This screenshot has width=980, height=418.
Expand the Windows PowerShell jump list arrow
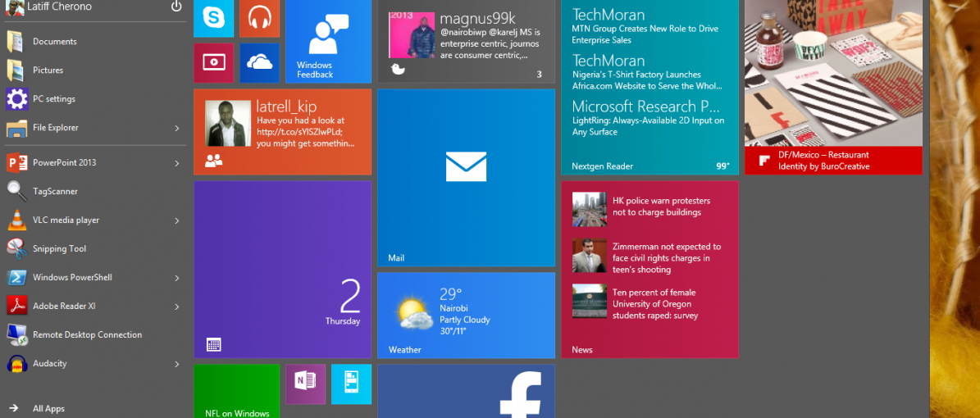[177, 278]
